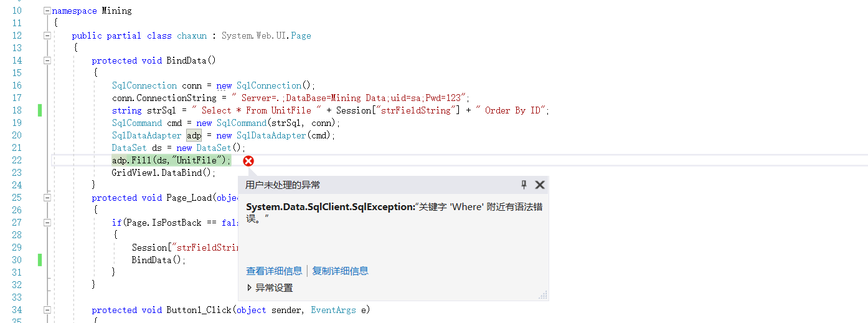
Task: Click 复制详细信息 link
Action: click(340, 271)
